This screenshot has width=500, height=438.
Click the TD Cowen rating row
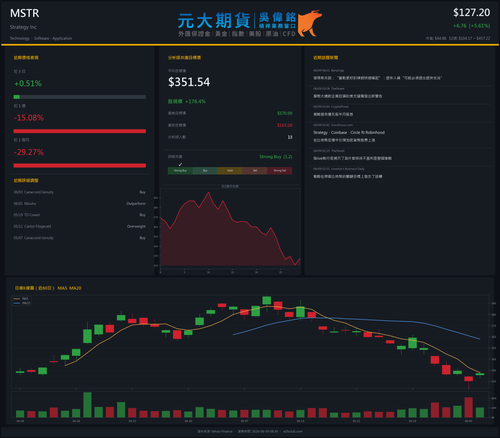[x=80, y=215]
